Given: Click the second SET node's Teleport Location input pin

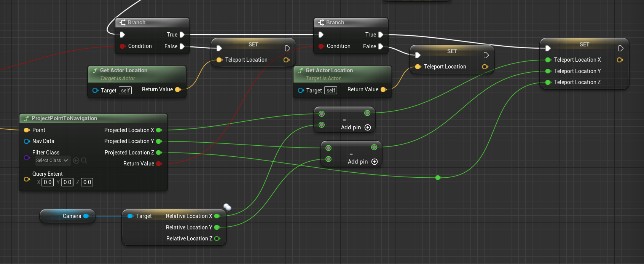Looking at the screenshot, I should pos(418,67).
